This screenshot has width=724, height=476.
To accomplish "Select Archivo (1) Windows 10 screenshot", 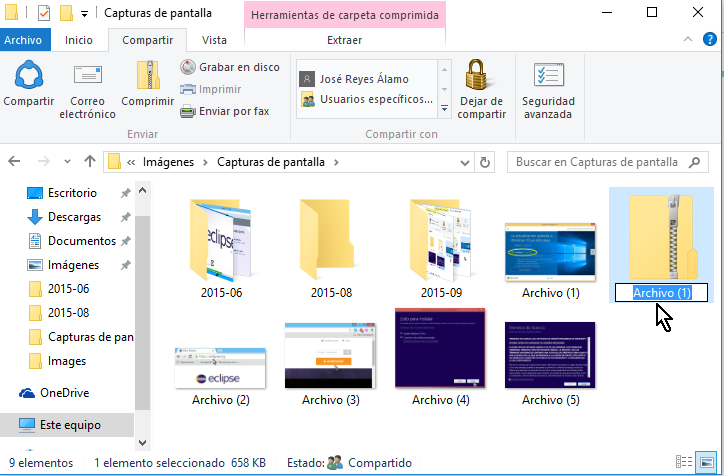I will pos(550,252).
